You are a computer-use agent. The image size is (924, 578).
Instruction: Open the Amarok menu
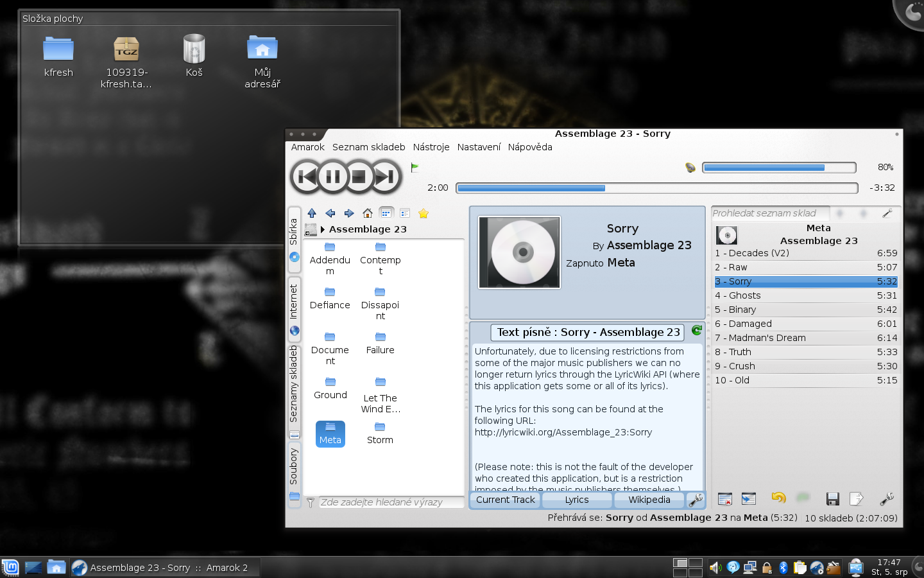[308, 147]
